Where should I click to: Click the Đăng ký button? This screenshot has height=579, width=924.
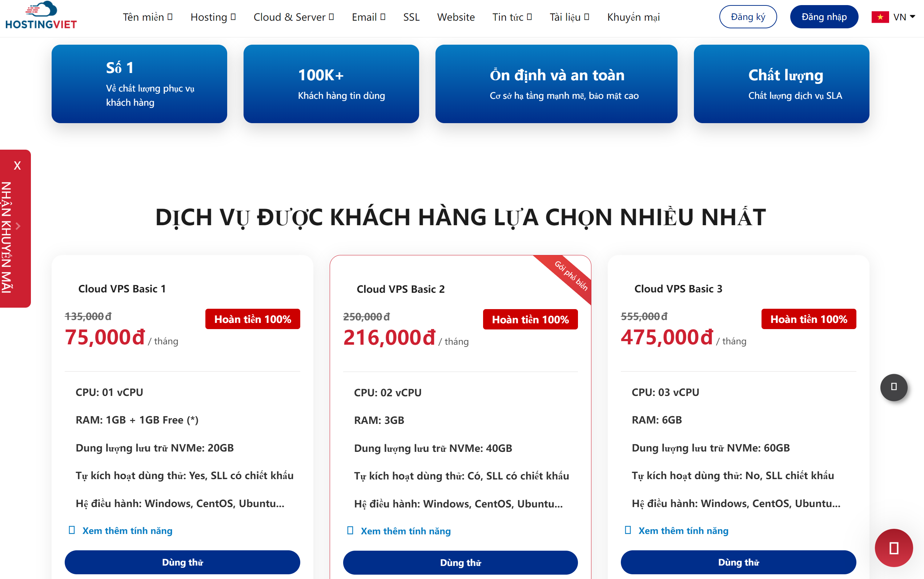748,17
